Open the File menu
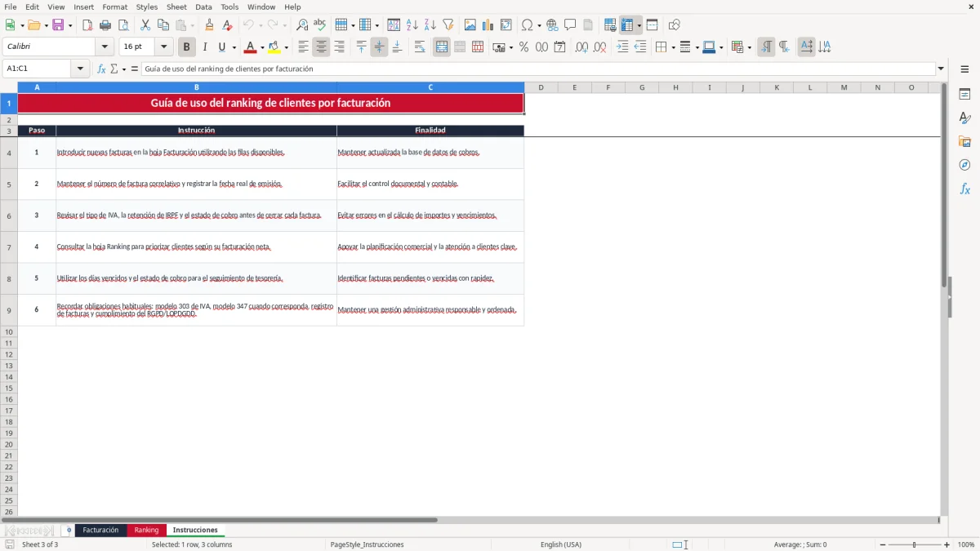 (x=11, y=7)
